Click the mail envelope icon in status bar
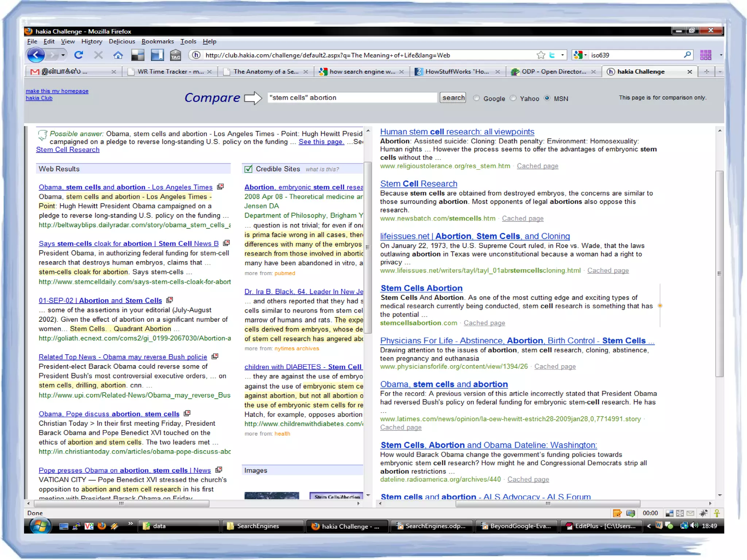 [x=690, y=513]
